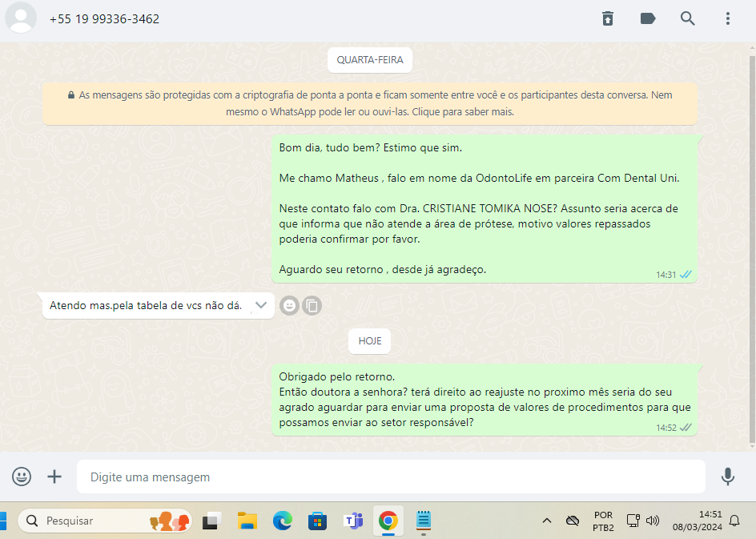Open Task View on the taskbar

tap(211, 521)
